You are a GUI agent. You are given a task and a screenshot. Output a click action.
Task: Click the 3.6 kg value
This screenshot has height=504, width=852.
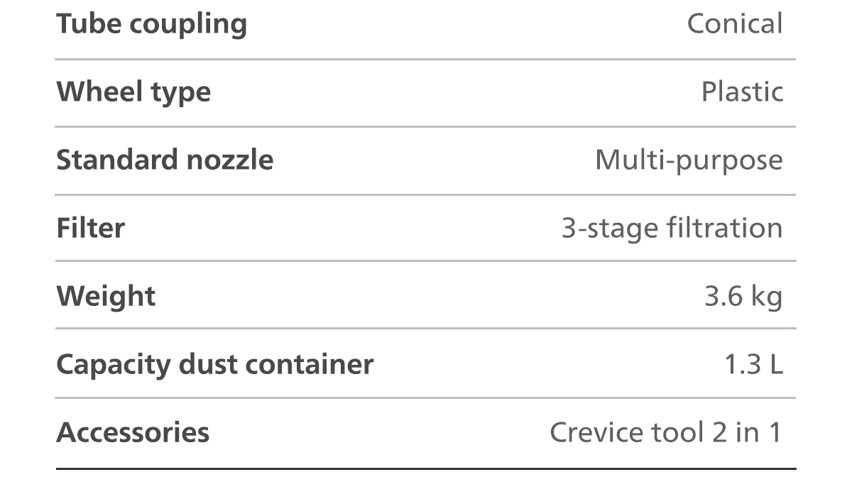pyautogui.click(x=743, y=296)
